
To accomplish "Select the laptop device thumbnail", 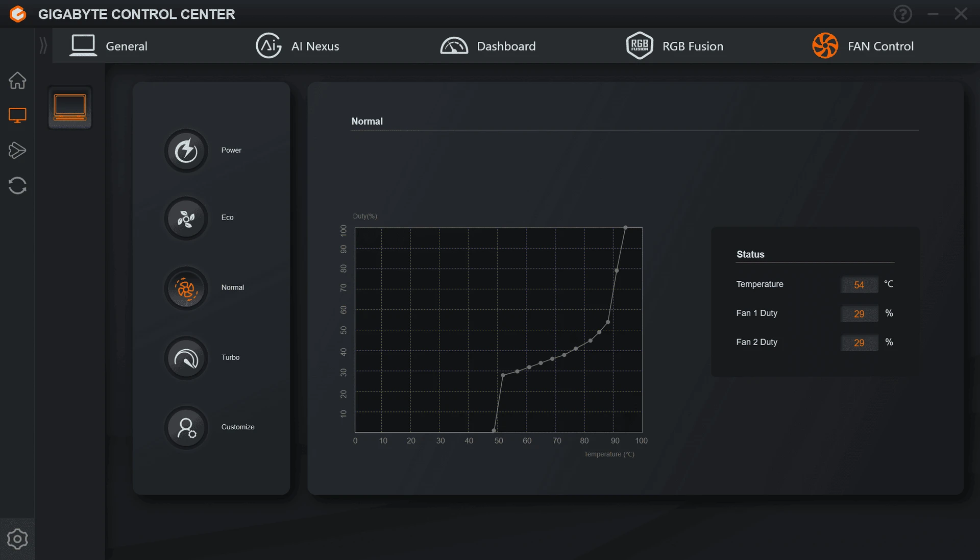I will 70,107.
